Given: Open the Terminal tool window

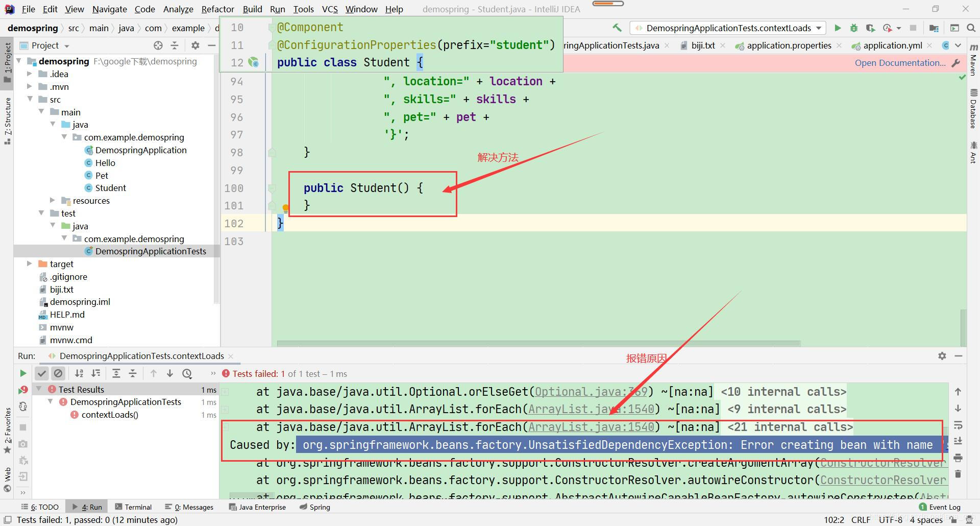Looking at the screenshot, I should coord(133,507).
